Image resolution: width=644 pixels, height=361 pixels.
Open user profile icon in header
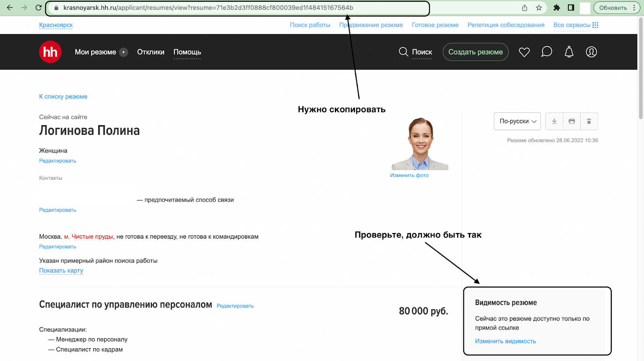tap(591, 52)
